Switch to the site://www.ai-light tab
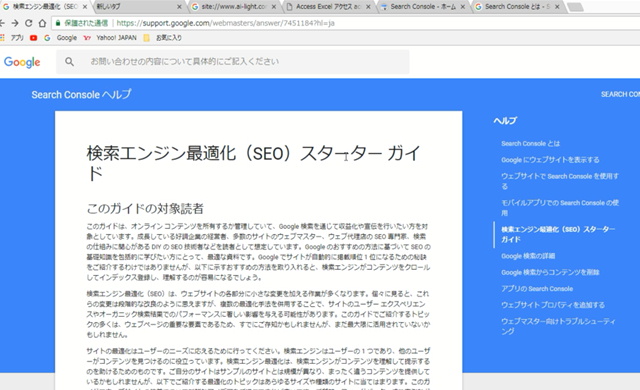Screen dimensions: 640x390 tap(233, 7)
